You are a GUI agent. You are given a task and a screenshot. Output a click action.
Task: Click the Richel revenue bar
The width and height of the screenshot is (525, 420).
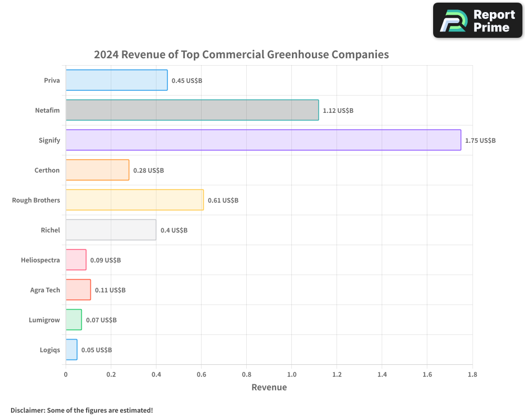tap(110, 230)
